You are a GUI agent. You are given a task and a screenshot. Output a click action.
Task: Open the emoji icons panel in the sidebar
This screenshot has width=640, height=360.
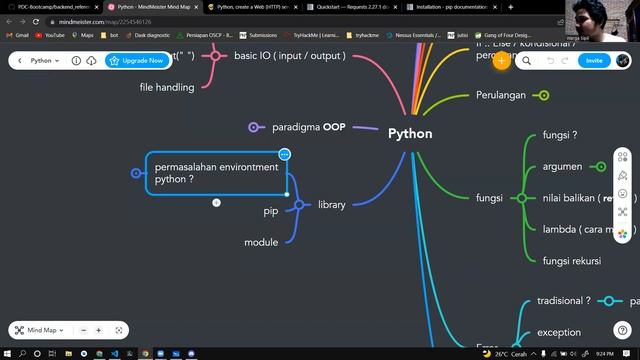tap(622, 193)
